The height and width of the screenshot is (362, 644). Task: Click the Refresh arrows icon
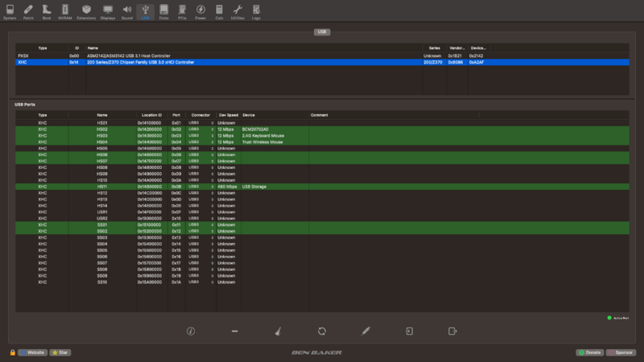click(321, 331)
